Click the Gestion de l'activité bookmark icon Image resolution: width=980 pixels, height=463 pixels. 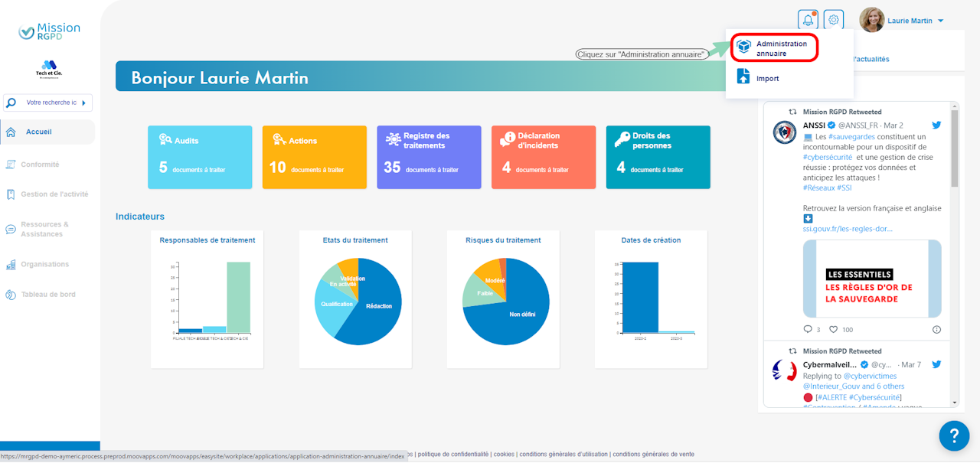[x=11, y=194]
